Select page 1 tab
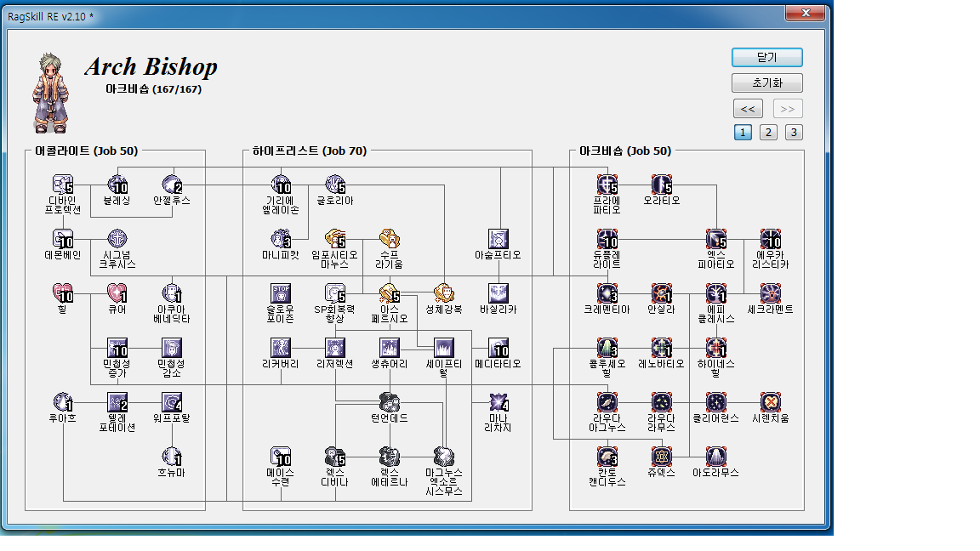The height and width of the screenshot is (551, 980). click(x=743, y=132)
